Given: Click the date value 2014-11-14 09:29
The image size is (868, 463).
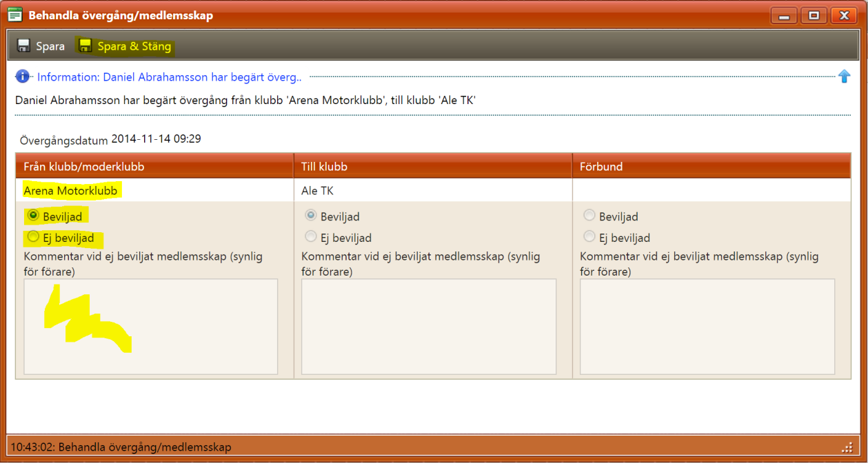Looking at the screenshot, I should pos(156,138).
